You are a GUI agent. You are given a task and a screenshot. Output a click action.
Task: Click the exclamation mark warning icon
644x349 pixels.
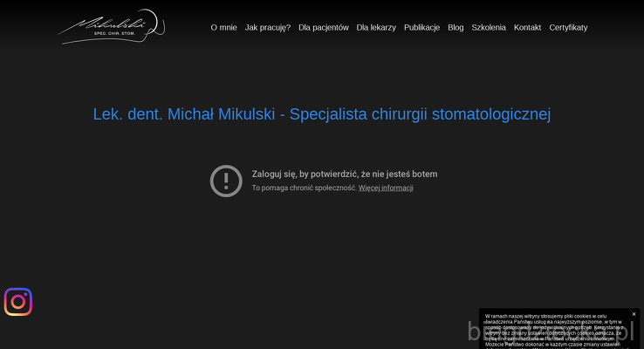(x=226, y=181)
